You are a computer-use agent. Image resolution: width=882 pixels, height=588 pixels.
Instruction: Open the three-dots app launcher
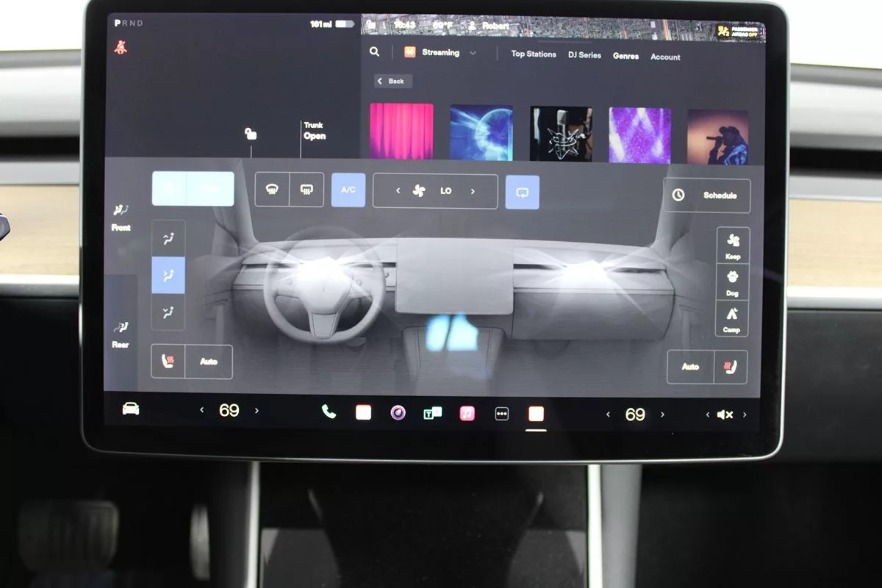[x=502, y=414]
